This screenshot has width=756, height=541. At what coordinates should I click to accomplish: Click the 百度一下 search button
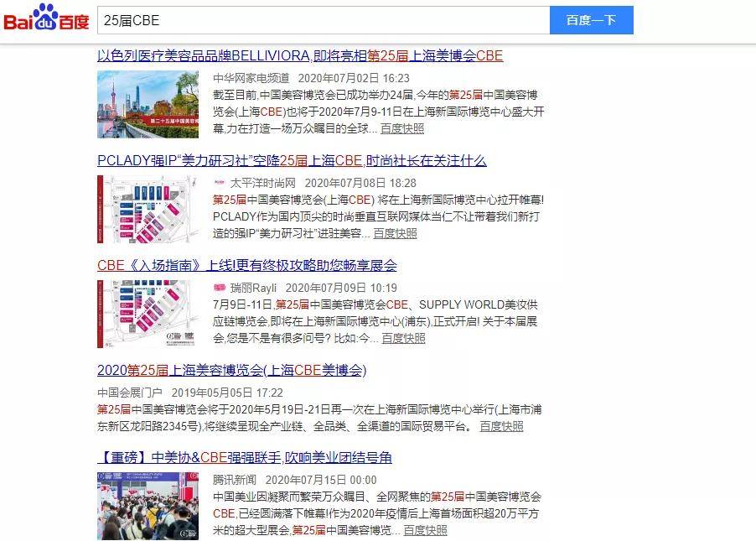(x=592, y=20)
